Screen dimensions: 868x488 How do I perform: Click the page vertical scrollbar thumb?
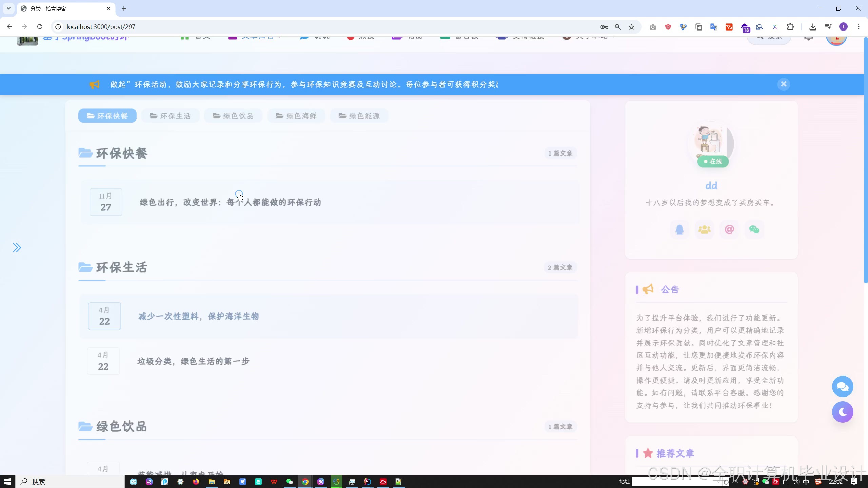click(x=865, y=159)
